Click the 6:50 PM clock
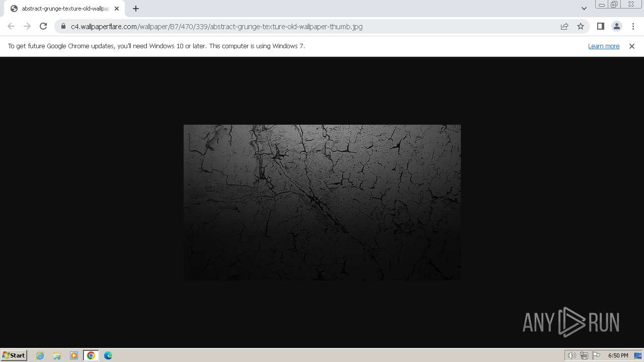This screenshot has width=644, height=362. [618, 355]
